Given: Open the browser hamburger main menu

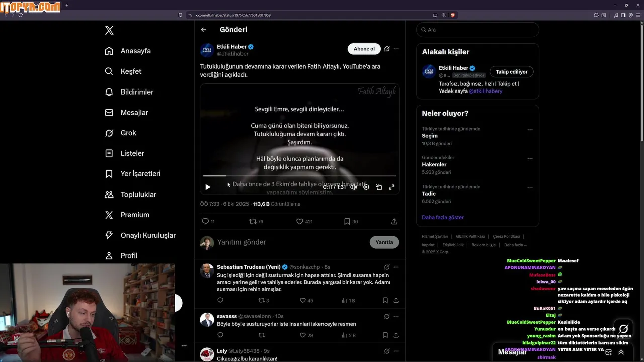Looking at the screenshot, I should point(638,15).
